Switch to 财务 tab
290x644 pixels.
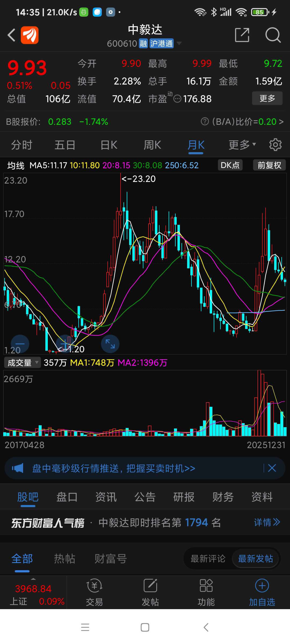click(223, 497)
